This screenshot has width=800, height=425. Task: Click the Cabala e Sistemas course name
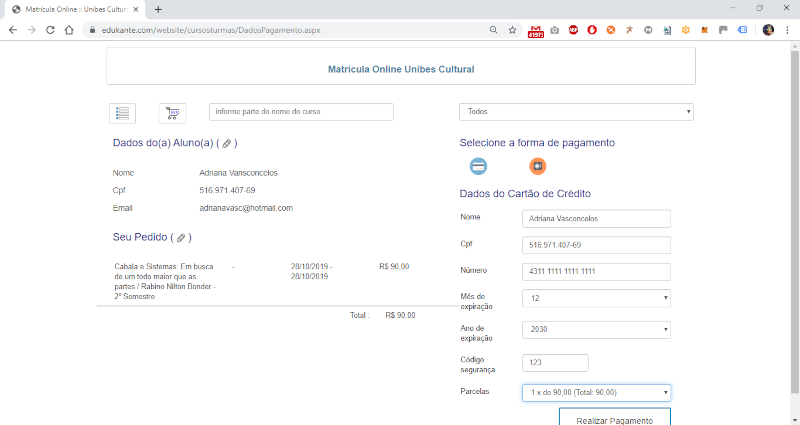coord(165,281)
